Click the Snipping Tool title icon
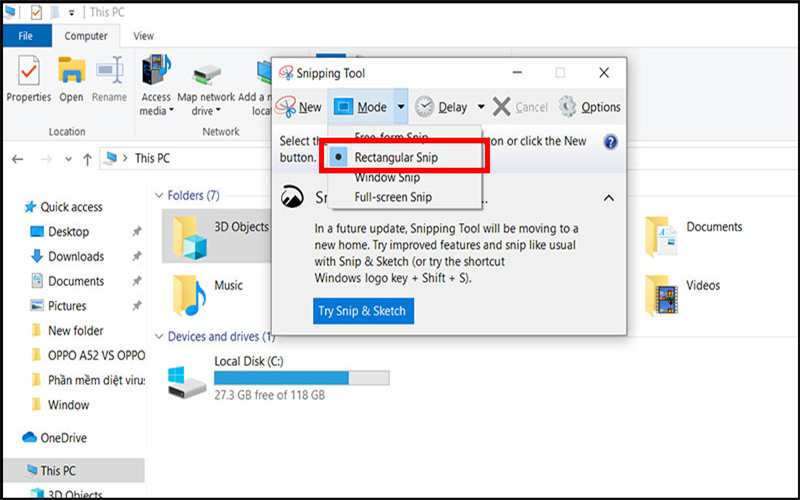Viewport: 800px width, 500px height. [286, 73]
